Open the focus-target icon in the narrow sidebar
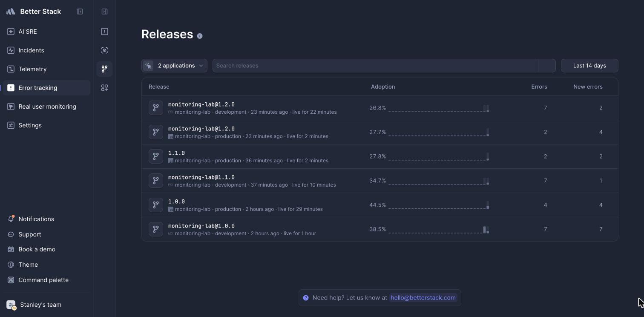Viewport: 644px width, 317px height. pyautogui.click(x=104, y=50)
